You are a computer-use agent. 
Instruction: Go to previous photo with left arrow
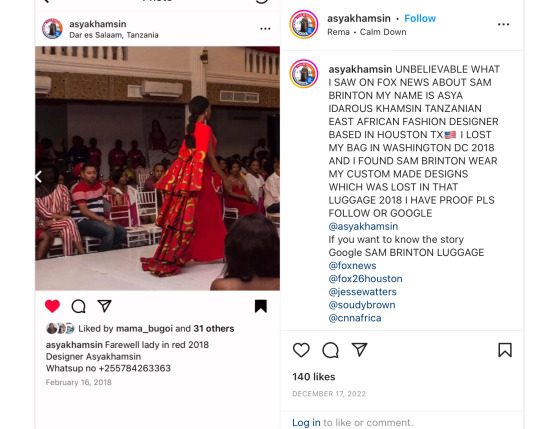pyautogui.click(x=39, y=177)
